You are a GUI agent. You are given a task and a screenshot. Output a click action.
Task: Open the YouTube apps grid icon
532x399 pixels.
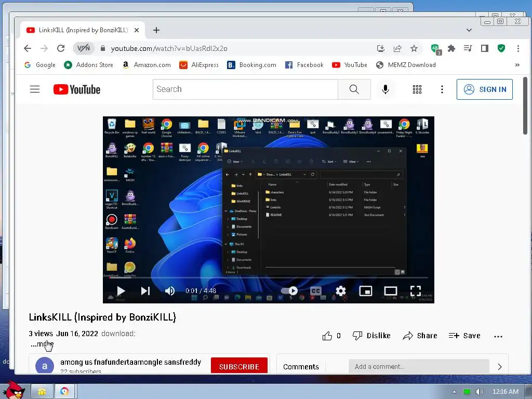[417, 89]
